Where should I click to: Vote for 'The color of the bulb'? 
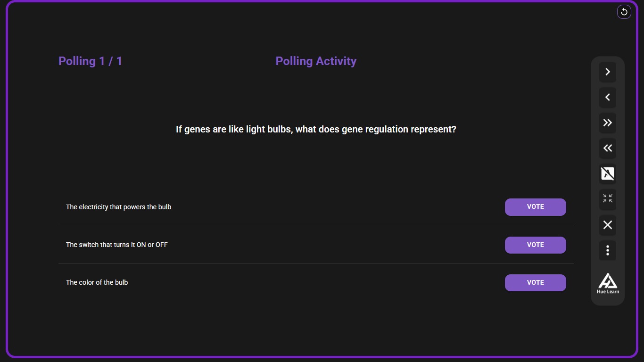[535, 282]
